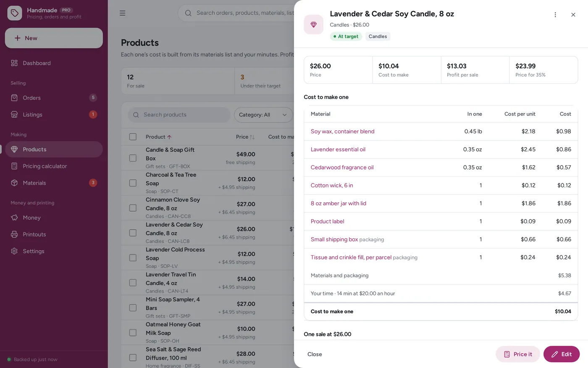Sort by the Product column header
Viewport: 588px width, 368px height.
tap(158, 137)
